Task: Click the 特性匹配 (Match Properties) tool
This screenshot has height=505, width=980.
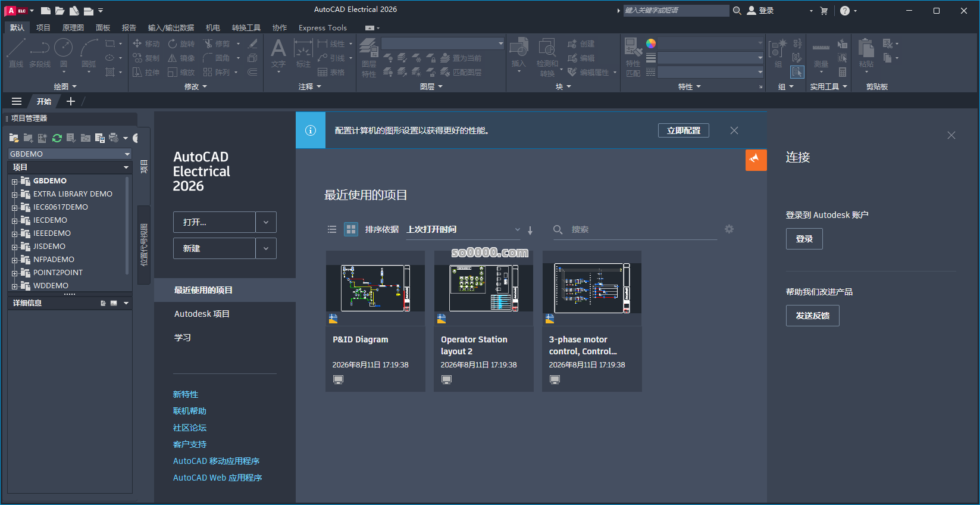Action: pyautogui.click(x=633, y=58)
